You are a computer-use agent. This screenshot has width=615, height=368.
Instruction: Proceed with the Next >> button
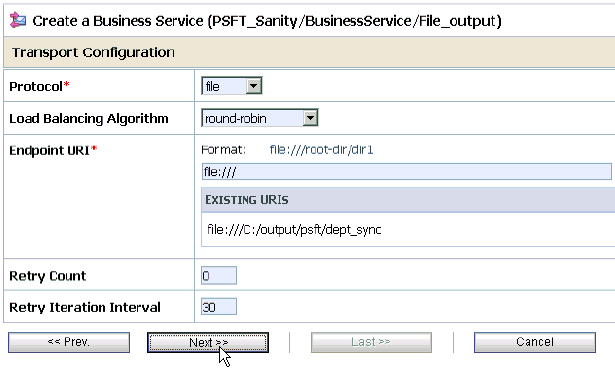point(208,342)
